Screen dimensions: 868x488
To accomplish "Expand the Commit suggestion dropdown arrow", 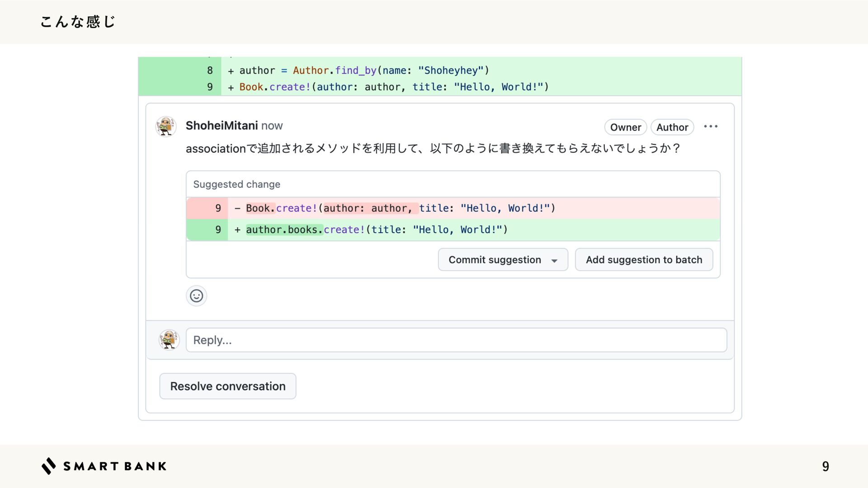I will point(554,260).
